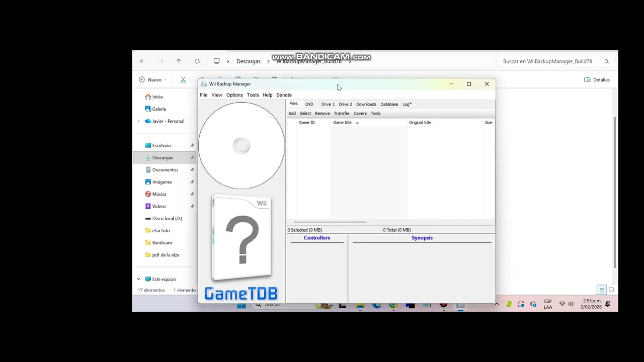Switch to large thumbnails view in Explorer status bar
The width and height of the screenshot is (644, 362).
(611, 290)
